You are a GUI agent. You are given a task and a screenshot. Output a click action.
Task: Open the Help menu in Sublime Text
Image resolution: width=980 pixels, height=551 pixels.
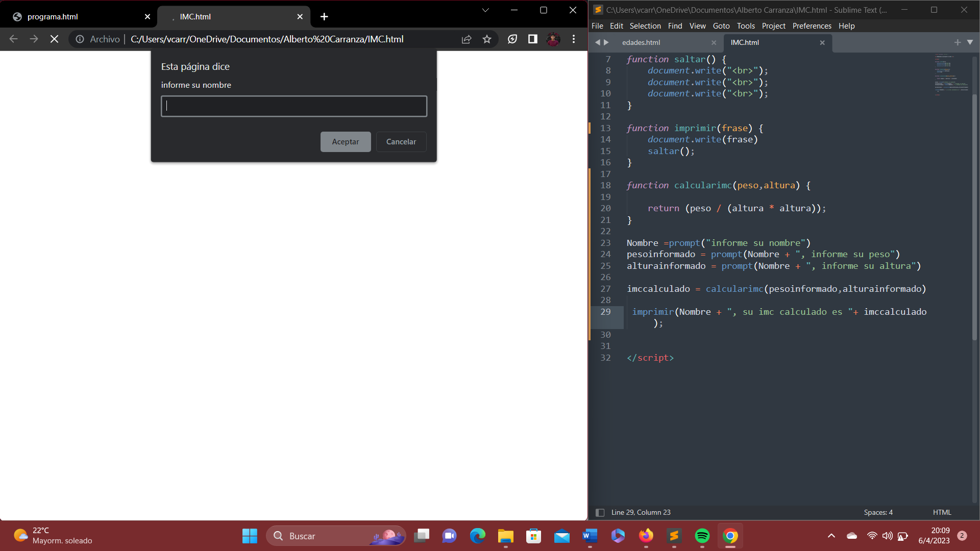[x=846, y=26]
